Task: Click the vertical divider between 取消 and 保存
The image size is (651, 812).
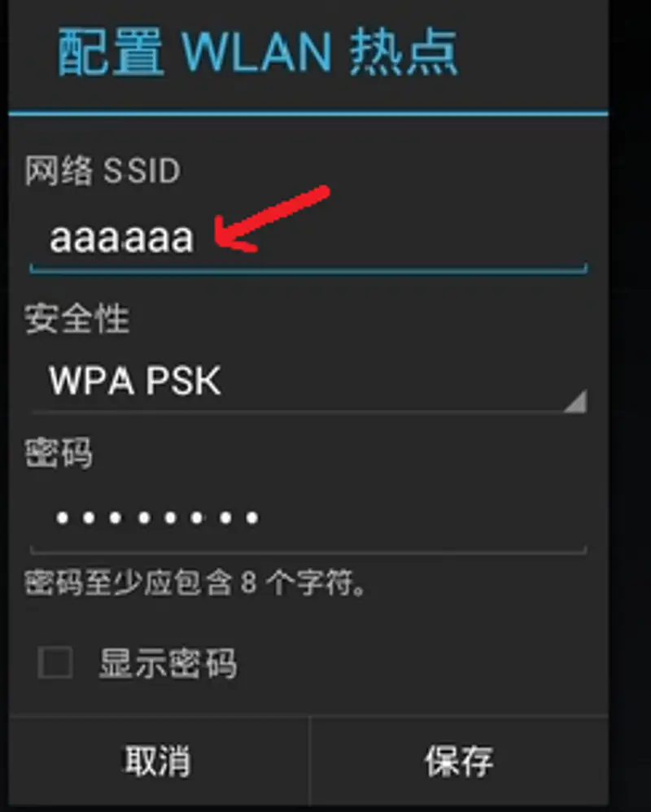Action: (x=309, y=760)
